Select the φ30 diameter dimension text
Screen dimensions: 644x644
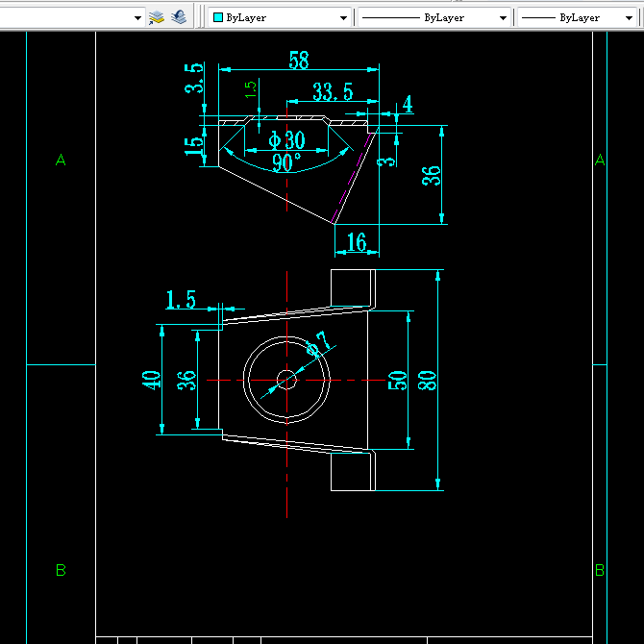(x=286, y=140)
